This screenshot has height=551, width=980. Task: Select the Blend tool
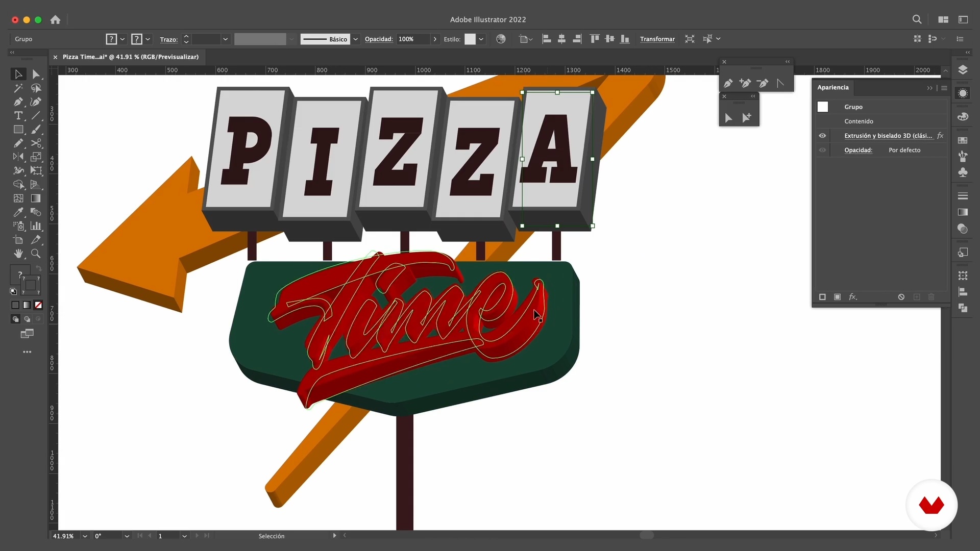tap(36, 212)
